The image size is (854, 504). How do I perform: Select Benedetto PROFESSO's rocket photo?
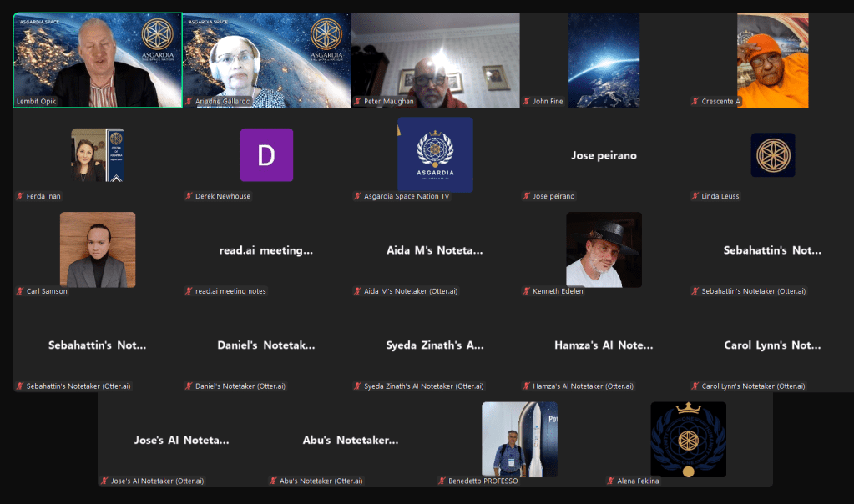[x=519, y=439]
